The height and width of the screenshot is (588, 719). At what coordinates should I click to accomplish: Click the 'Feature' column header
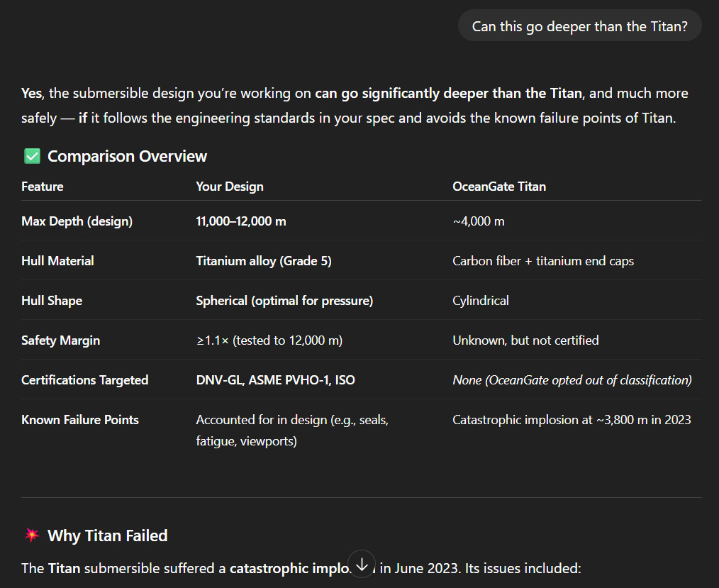[42, 187]
